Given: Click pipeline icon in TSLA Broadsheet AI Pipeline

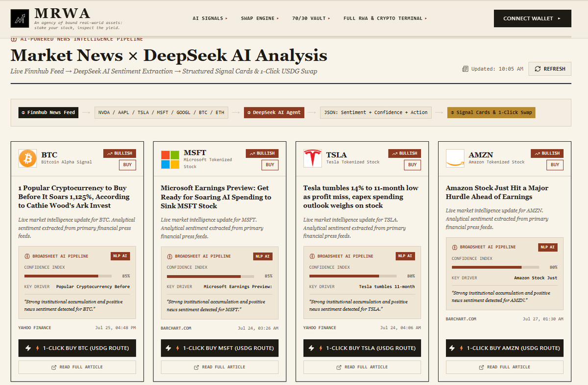Looking at the screenshot, I should tap(312, 256).
